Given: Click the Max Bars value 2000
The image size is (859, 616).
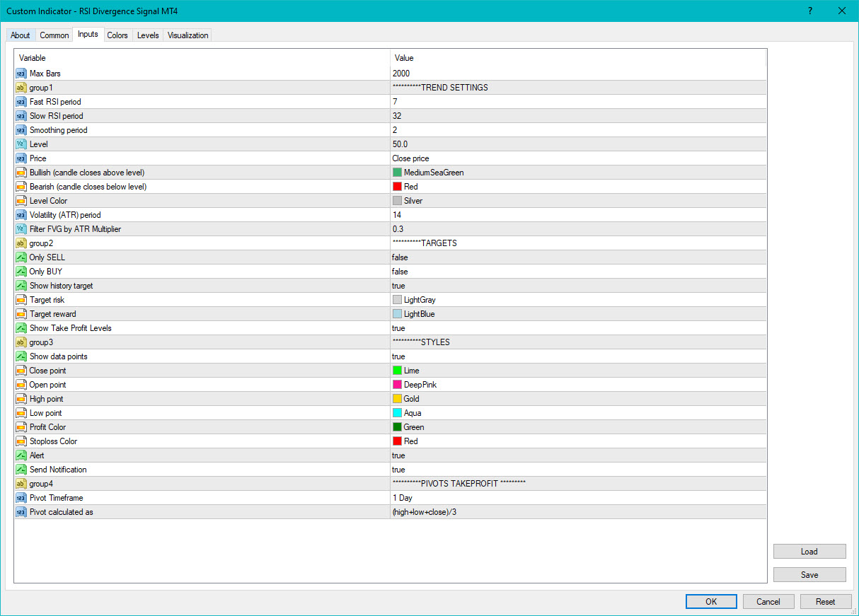Looking at the screenshot, I should click(x=400, y=74).
